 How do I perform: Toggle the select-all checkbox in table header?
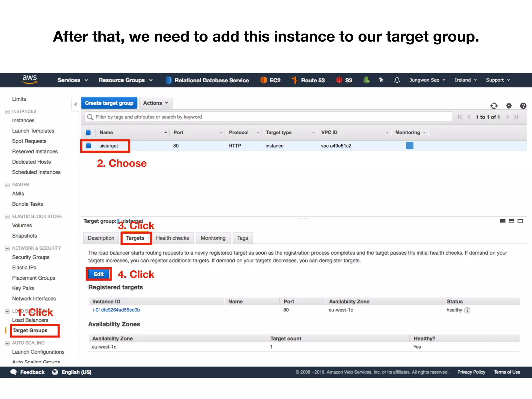pyautogui.click(x=88, y=133)
